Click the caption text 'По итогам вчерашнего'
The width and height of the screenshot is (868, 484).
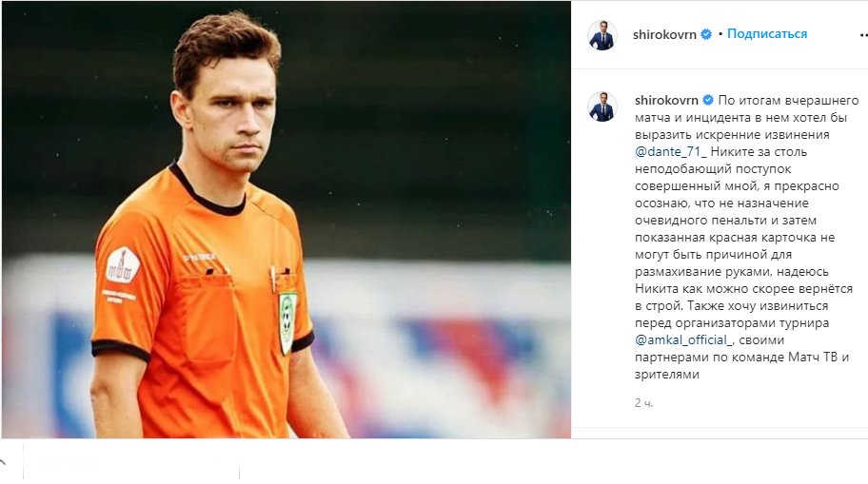pos(788,100)
